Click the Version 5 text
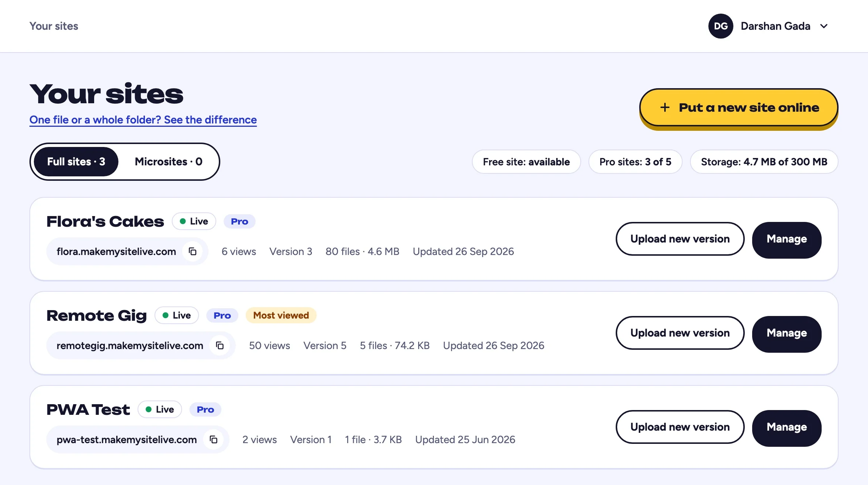Image resolution: width=868 pixels, height=485 pixels. (x=325, y=345)
